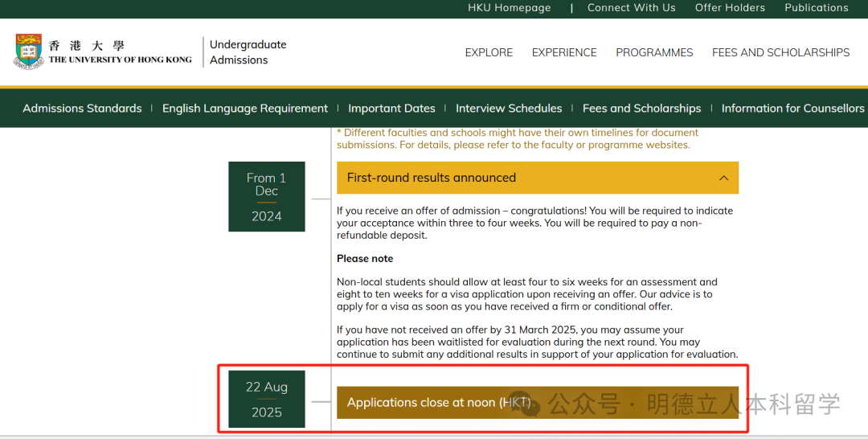Open the Connect With Us link

click(x=631, y=8)
